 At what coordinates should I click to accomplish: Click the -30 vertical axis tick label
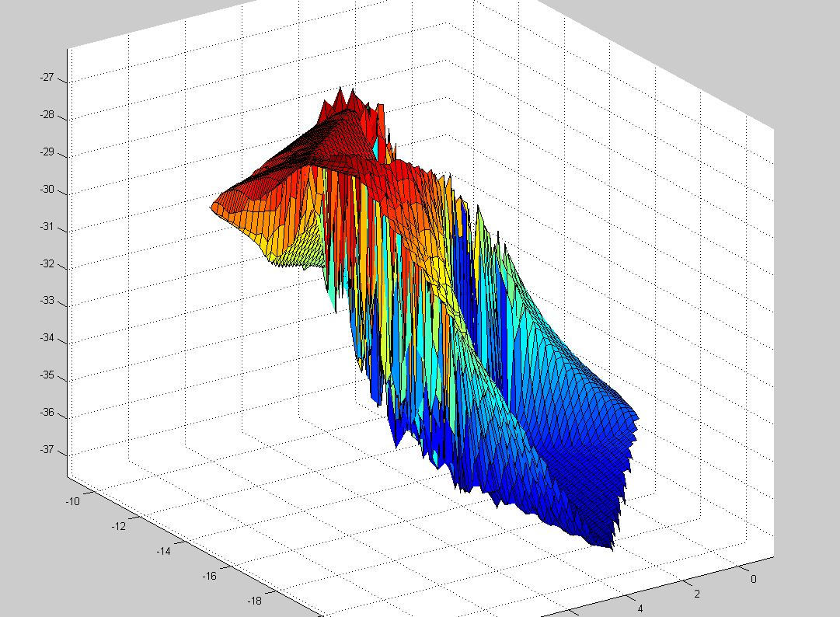pos(48,190)
